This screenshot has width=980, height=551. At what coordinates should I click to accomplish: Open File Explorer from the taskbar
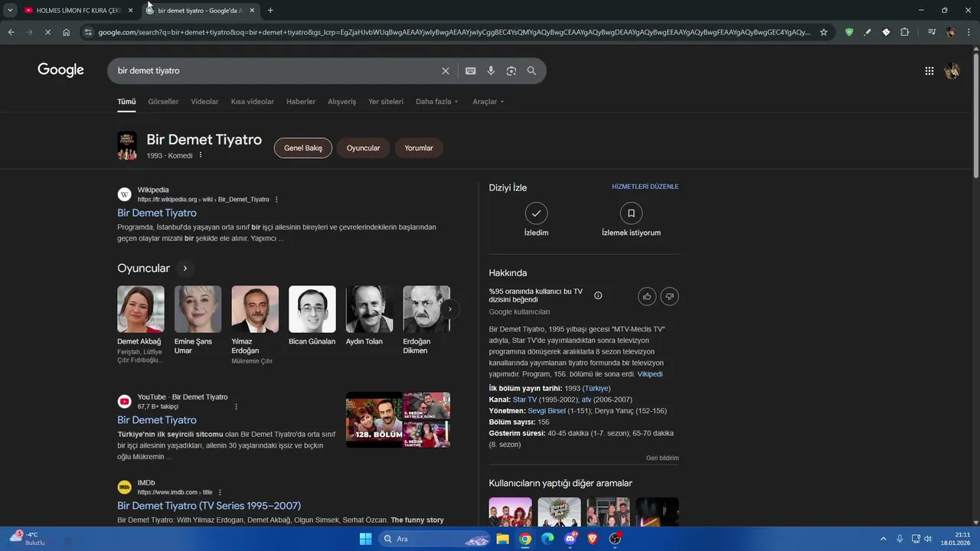[502, 539]
